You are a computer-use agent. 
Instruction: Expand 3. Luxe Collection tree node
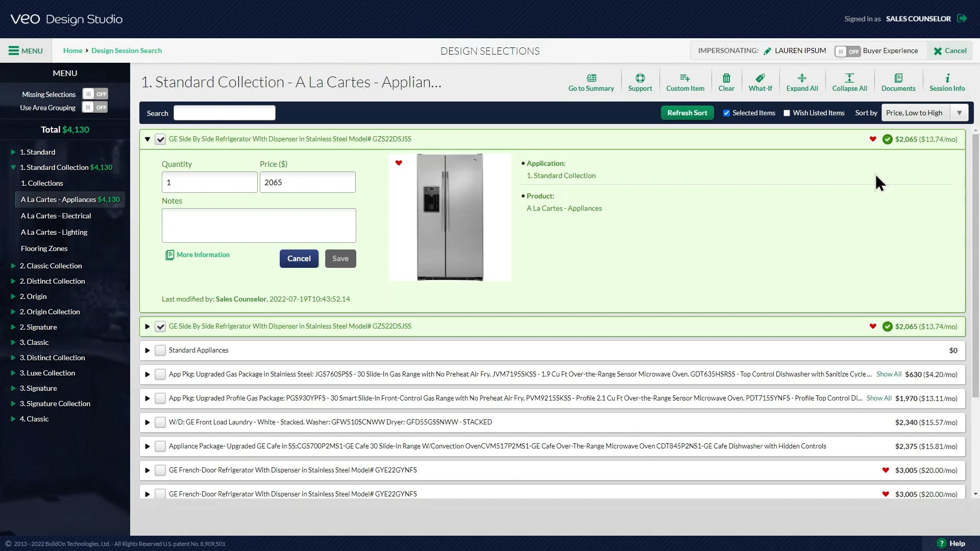pos(13,373)
